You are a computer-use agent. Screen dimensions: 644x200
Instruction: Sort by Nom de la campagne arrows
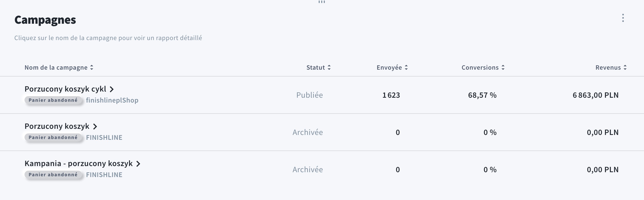92,68
